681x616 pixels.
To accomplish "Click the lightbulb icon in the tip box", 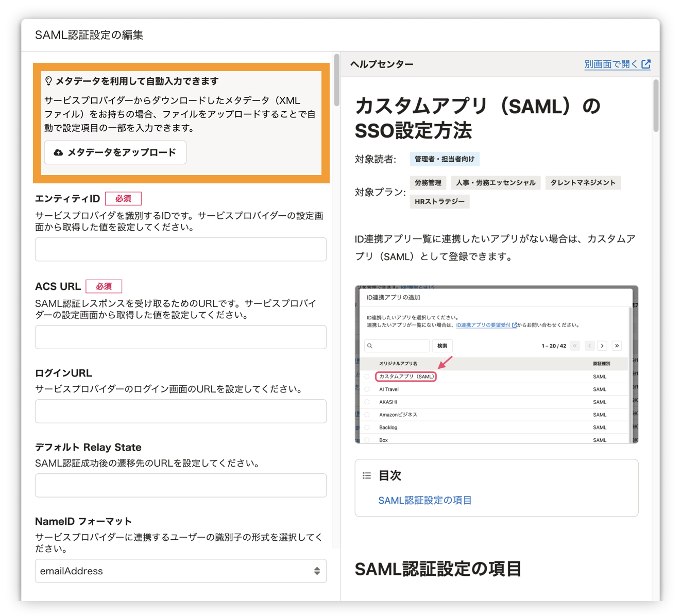I will point(49,80).
